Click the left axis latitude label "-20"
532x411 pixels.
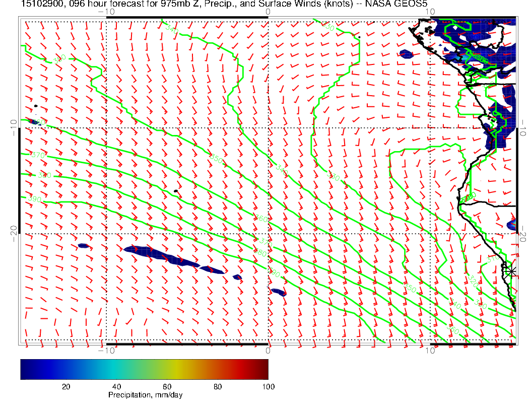click(14, 234)
